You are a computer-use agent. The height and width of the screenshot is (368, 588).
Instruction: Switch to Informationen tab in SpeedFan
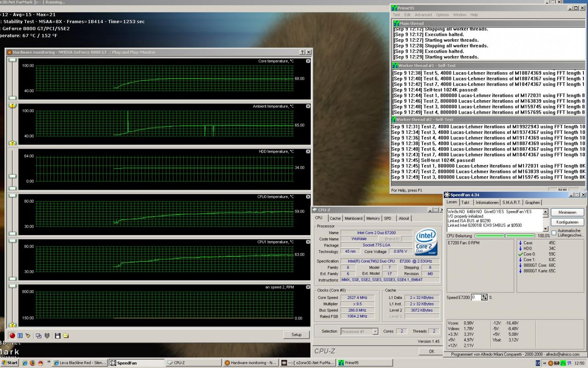click(x=487, y=203)
